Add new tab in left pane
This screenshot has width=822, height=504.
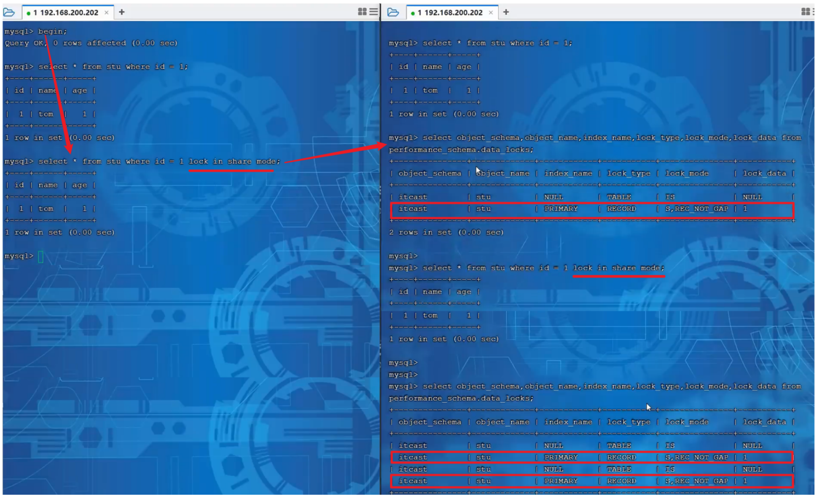122,12
